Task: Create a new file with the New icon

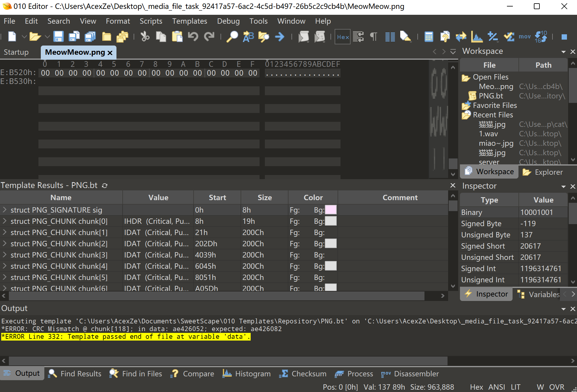Action: [12, 37]
